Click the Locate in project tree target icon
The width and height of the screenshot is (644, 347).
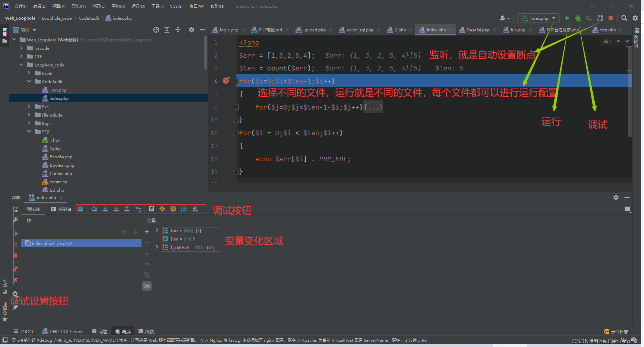(156, 30)
